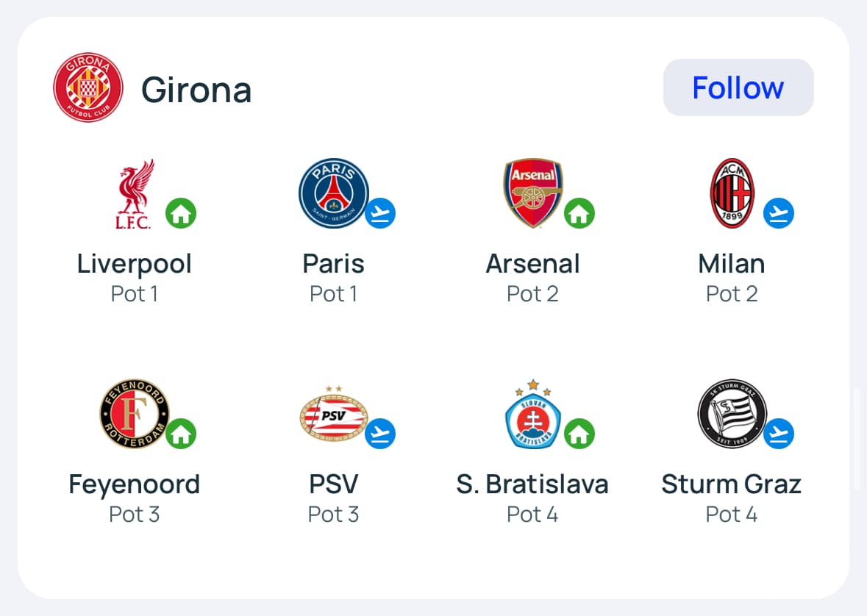Click the Slovan Bratislava crest

click(532, 415)
